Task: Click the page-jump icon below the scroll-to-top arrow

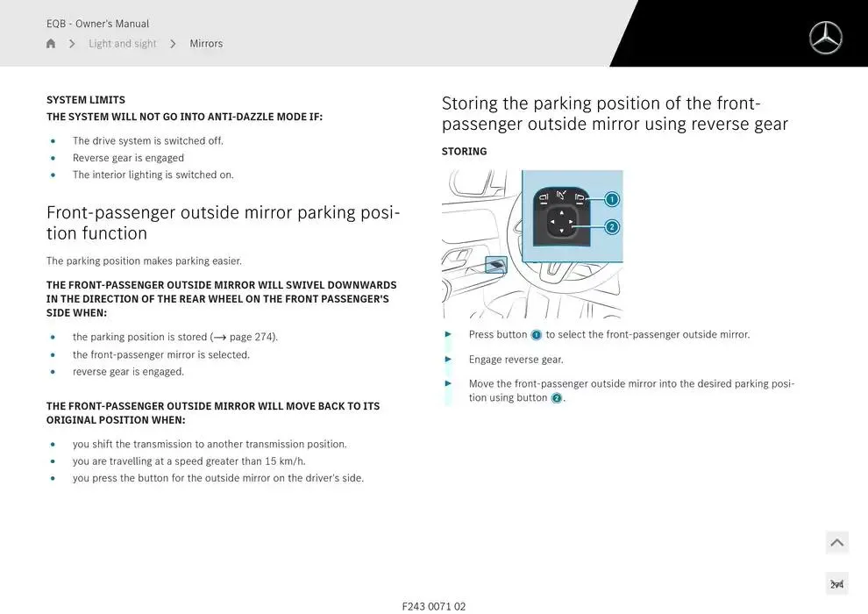Action: pyautogui.click(x=836, y=582)
